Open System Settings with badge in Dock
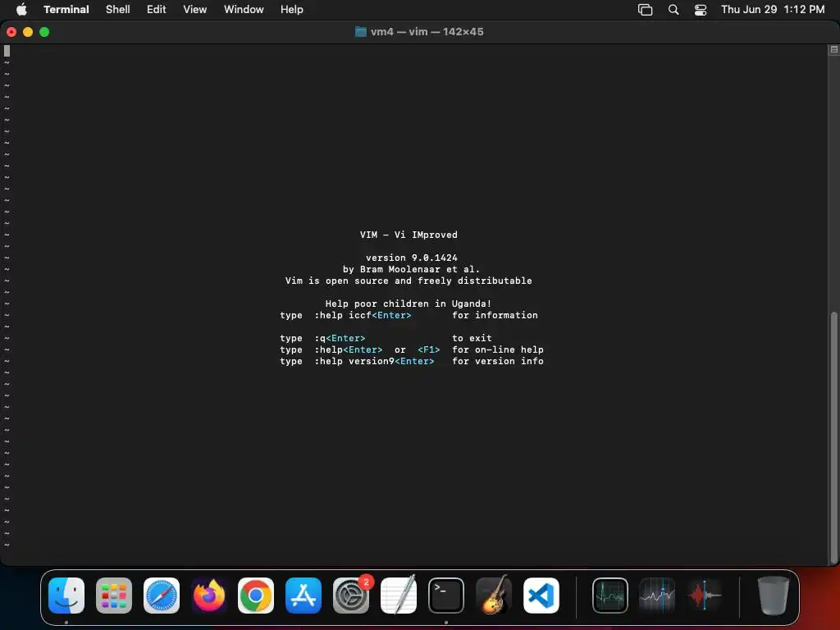Viewport: 840px width, 630px height. coord(351,596)
